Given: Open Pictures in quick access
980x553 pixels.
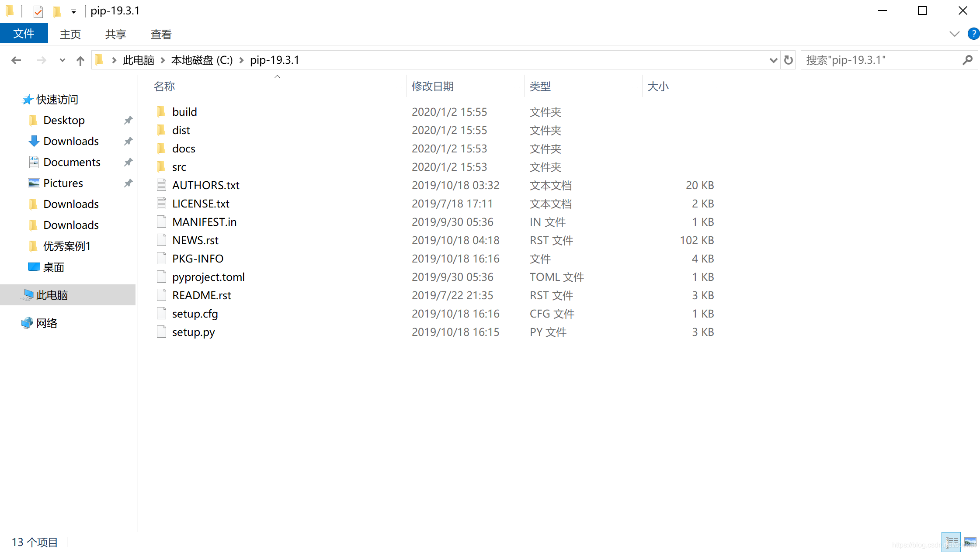Looking at the screenshot, I should click(63, 183).
